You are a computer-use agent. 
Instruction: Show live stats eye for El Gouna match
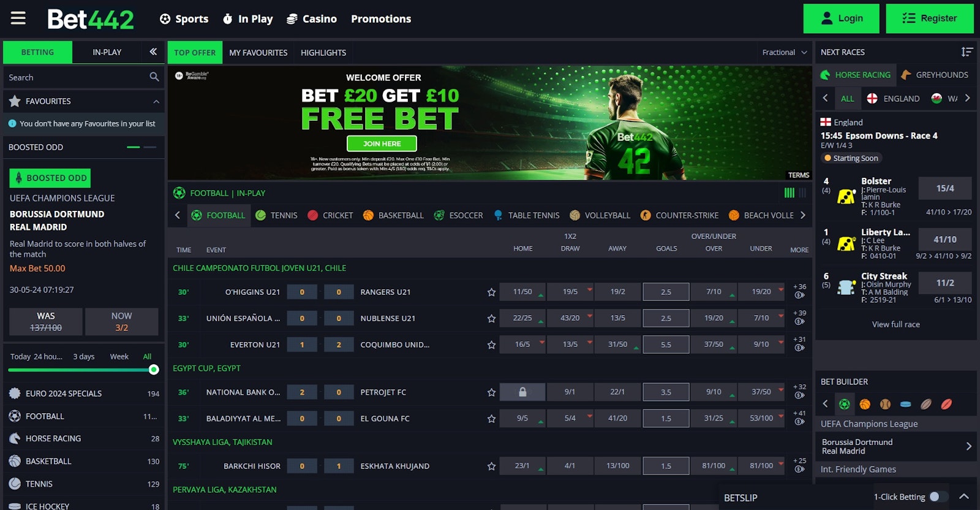[x=799, y=422]
